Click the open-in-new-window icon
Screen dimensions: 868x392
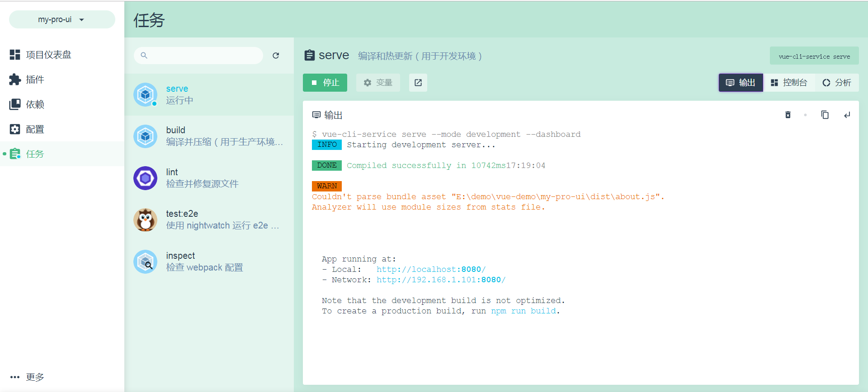418,83
